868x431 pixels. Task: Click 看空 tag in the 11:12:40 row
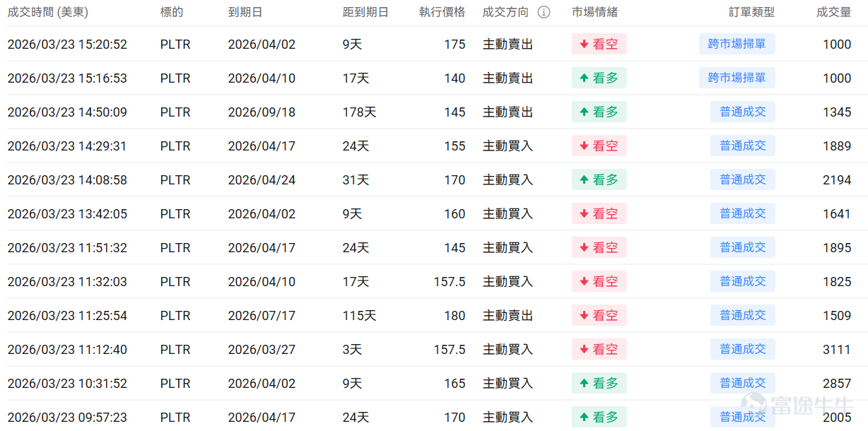(x=599, y=349)
